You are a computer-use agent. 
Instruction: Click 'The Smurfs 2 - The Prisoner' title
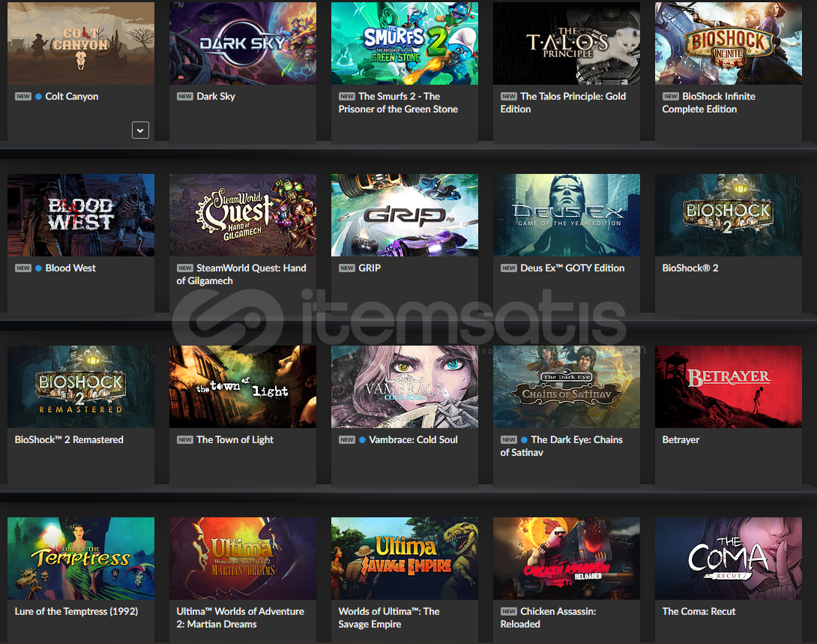click(x=398, y=103)
